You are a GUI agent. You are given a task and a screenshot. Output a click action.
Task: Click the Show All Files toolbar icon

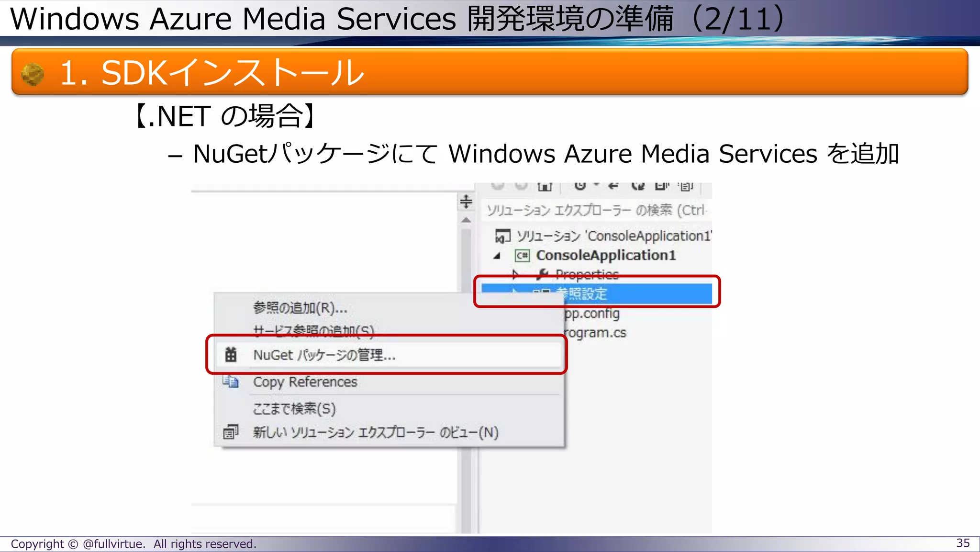pyautogui.click(x=686, y=186)
